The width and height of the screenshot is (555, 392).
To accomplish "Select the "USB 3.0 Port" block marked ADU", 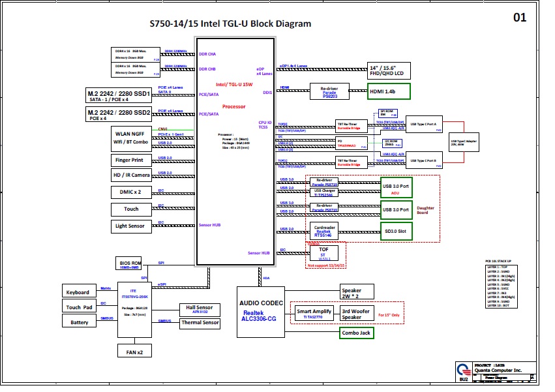I will (396, 188).
